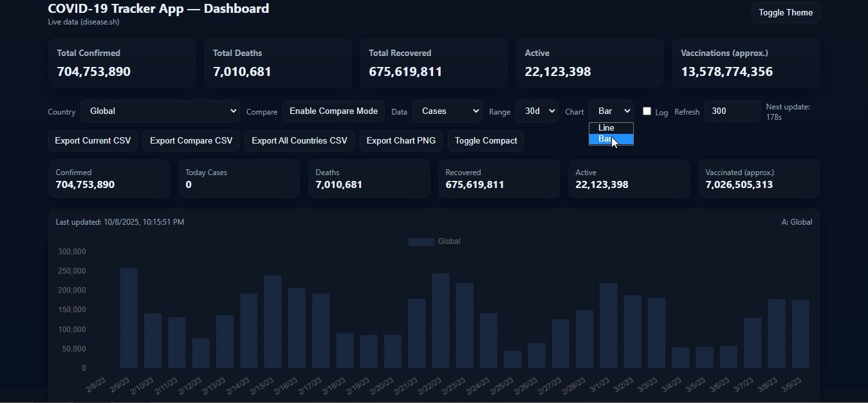The height and width of the screenshot is (403, 868).
Task: Click the Total Confirmed stat card
Action: tap(122, 63)
